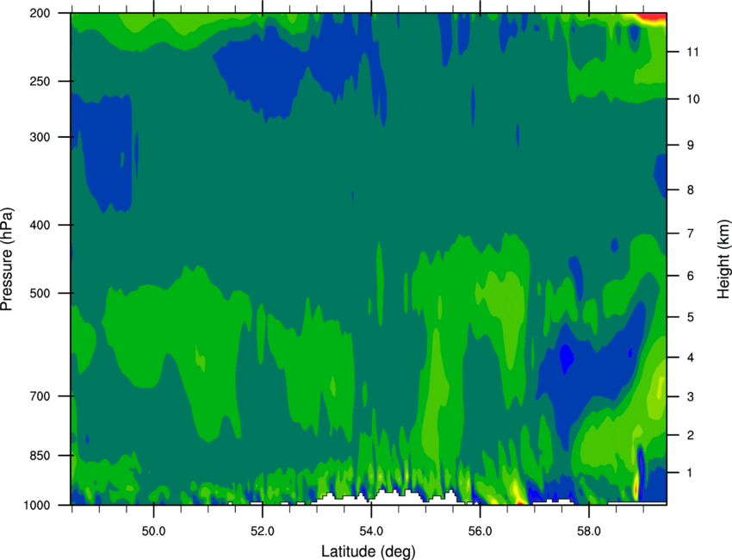Viewport: 732px width, 560px height.
Task: Click the 5 km height label
Action: [691, 317]
